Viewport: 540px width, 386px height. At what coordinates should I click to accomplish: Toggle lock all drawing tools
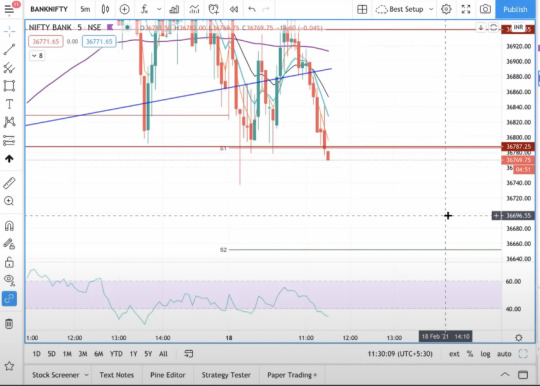9,262
